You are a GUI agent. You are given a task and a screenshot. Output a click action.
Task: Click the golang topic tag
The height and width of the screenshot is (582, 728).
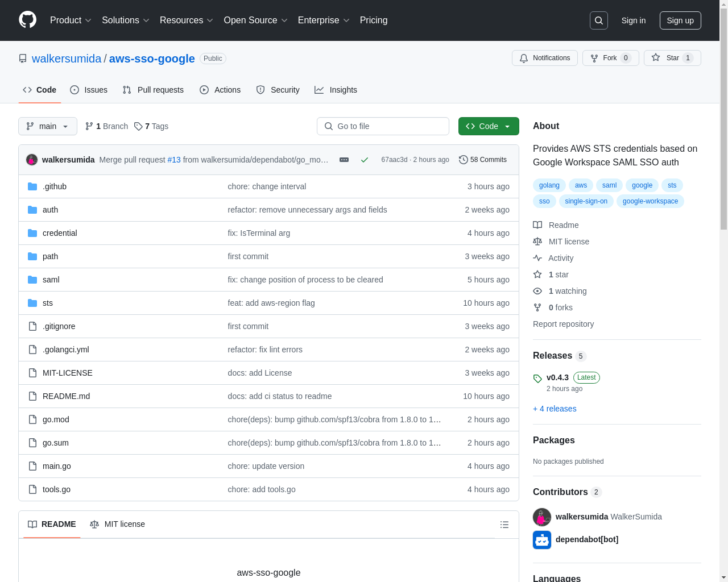coord(549,185)
